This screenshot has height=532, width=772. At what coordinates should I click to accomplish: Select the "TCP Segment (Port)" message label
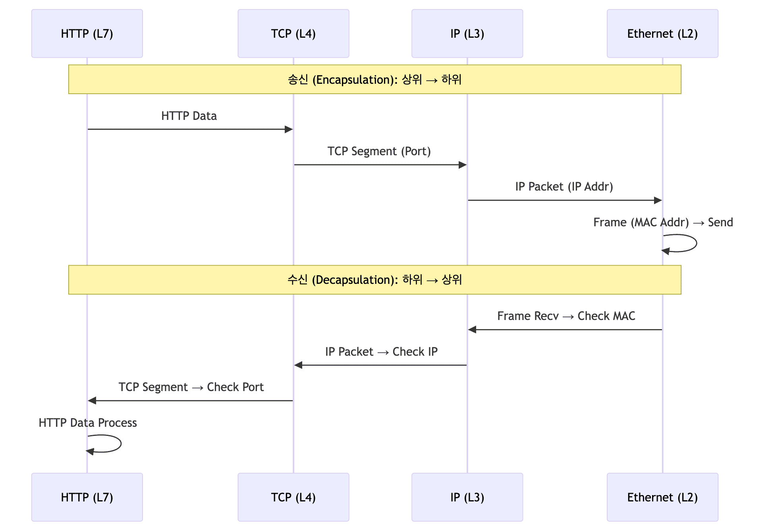(x=379, y=151)
